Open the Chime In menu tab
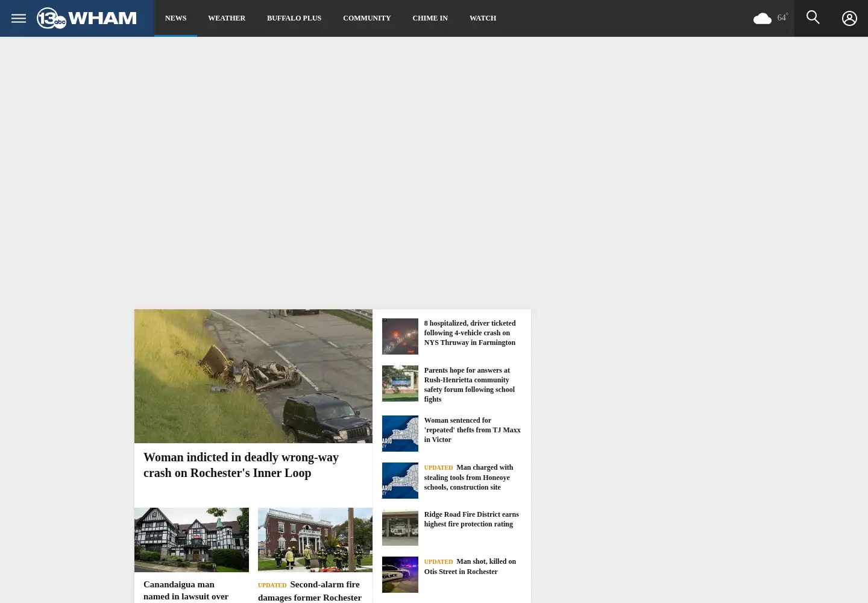This screenshot has height=603, width=868. point(430,18)
